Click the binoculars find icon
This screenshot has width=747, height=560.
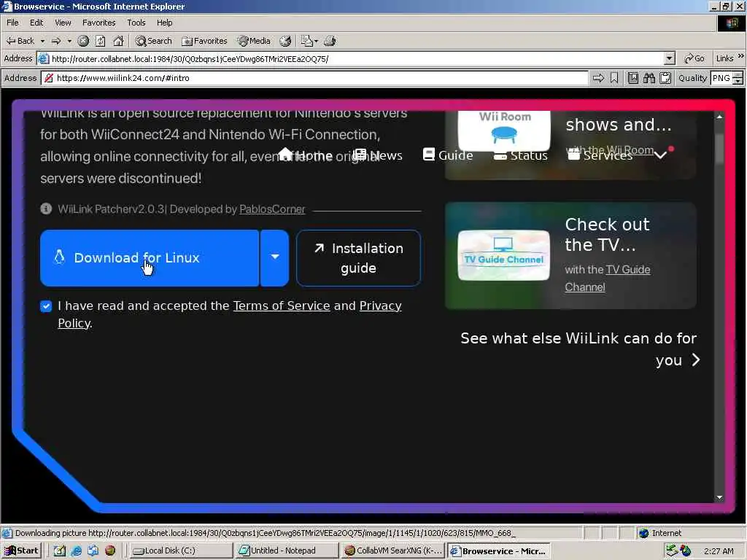[x=649, y=78]
